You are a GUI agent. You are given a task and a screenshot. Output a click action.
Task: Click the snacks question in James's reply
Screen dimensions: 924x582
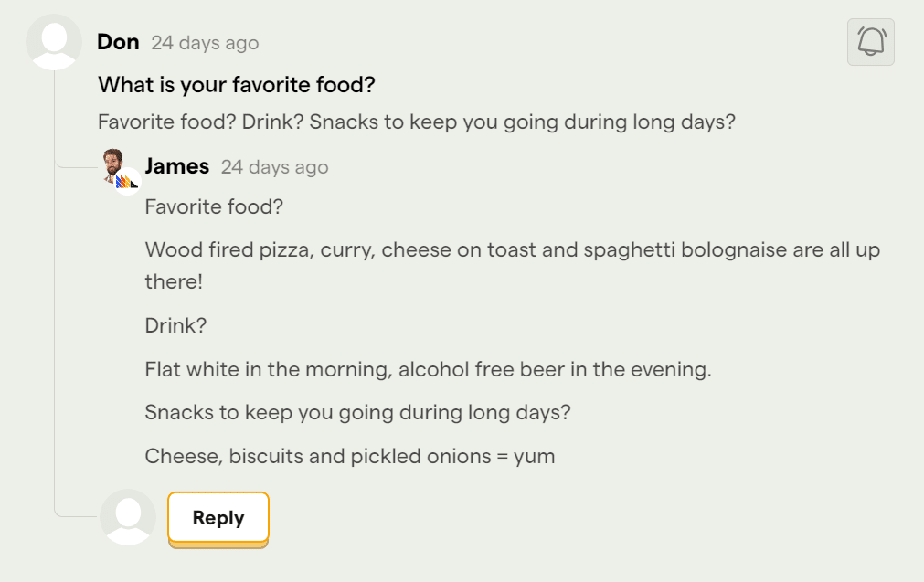tap(357, 412)
